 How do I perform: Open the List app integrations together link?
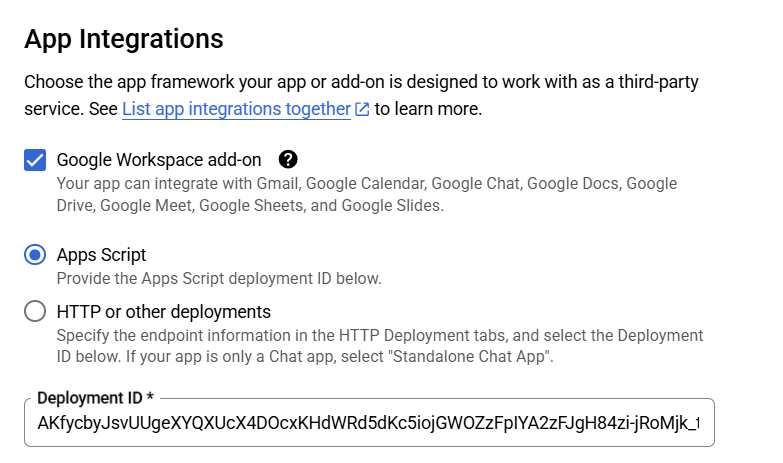[236, 108]
